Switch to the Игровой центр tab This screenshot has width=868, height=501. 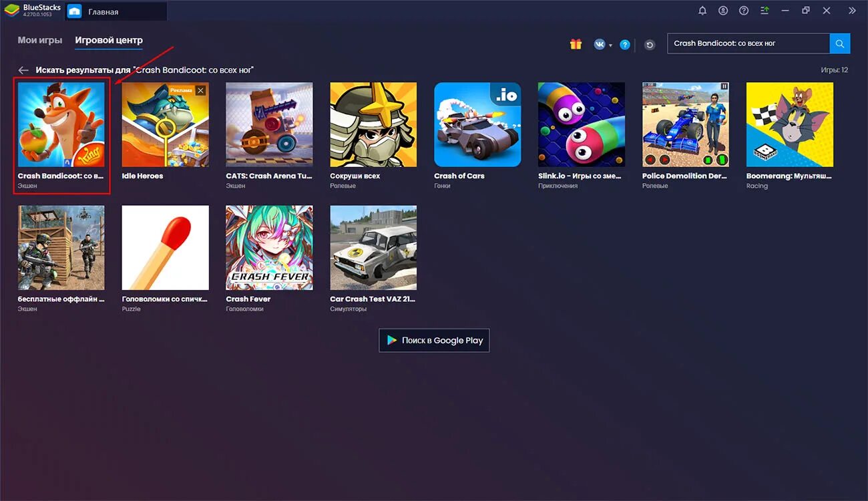(x=109, y=40)
